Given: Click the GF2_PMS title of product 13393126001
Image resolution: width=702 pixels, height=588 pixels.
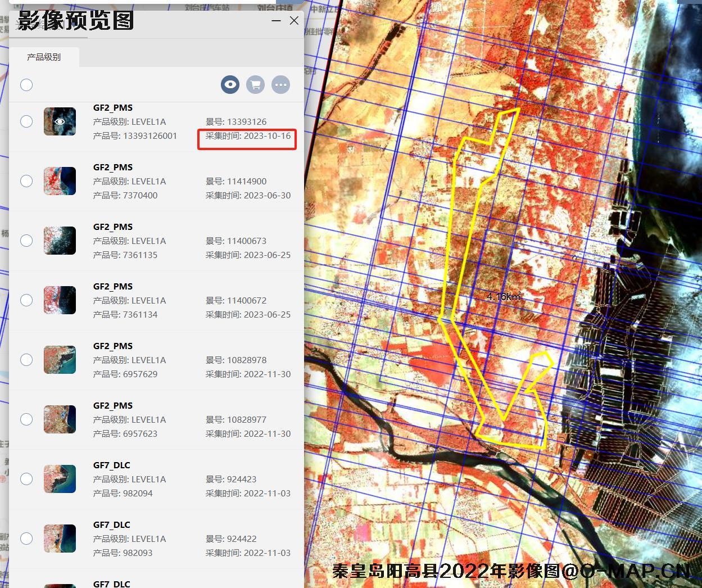Looking at the screenshot, I should 113,108.
